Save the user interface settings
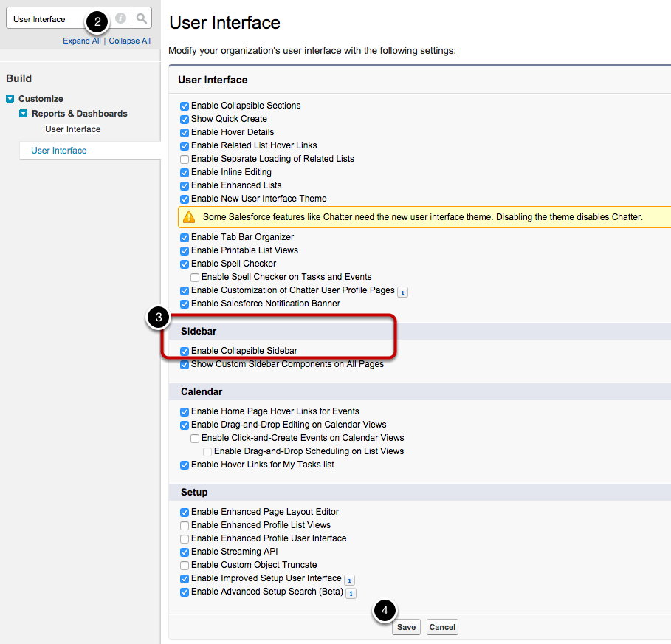Viewport: 671px width, 644px height. tap(406, 626)
